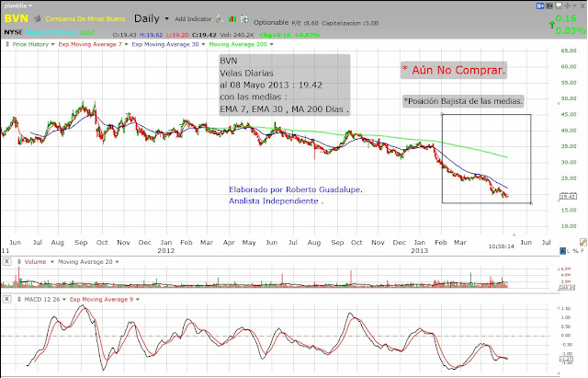The height and width of the screenshot is (378, 588).
Task: Open the Volume indicator dropdown
Action: tap(39, 261)
